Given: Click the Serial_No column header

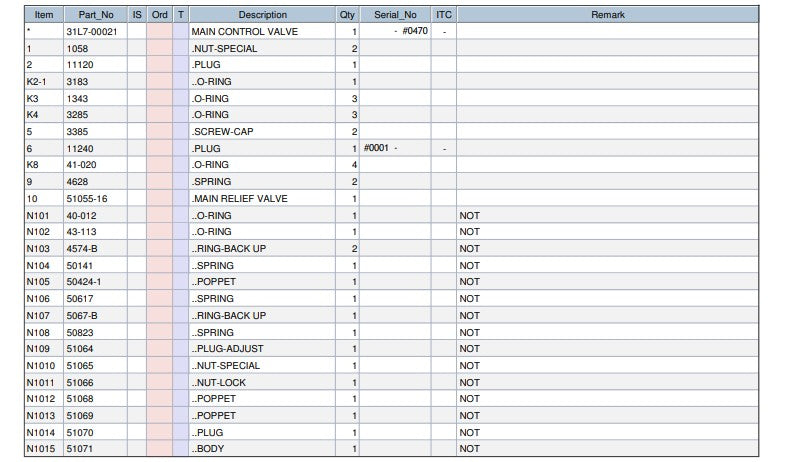Looking at the screenshot, I should click(395, 15).
